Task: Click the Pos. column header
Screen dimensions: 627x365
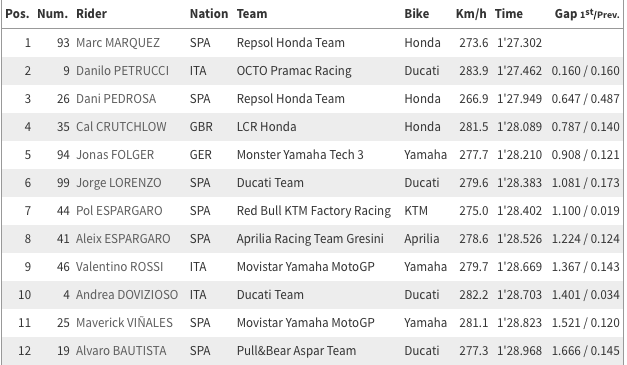Action: pos(17,14)
